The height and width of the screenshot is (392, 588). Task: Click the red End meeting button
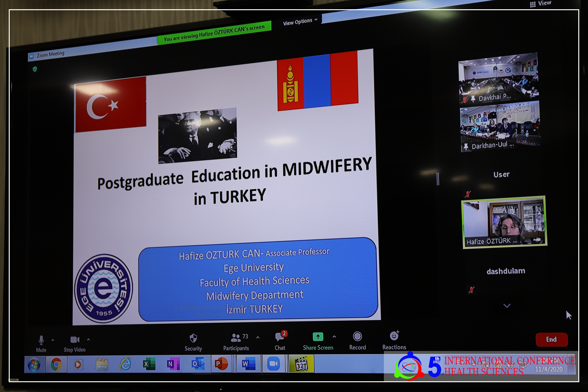[x=552, y=340]
